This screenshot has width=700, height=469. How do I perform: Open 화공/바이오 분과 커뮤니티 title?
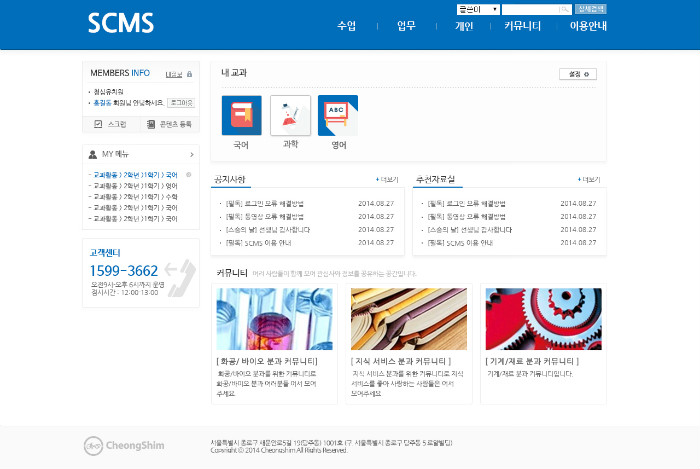click(267, 361)
